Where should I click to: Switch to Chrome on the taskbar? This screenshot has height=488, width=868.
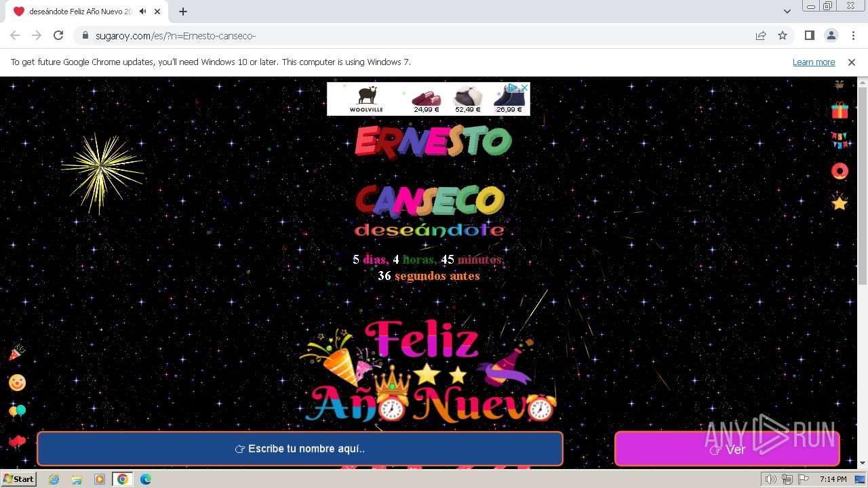123,479
